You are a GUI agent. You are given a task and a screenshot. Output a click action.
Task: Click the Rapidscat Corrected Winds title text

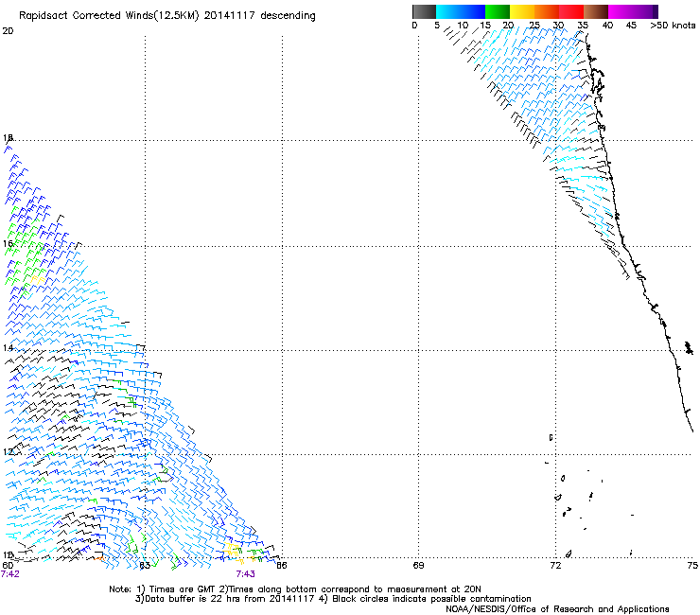[x=167, y=16]
